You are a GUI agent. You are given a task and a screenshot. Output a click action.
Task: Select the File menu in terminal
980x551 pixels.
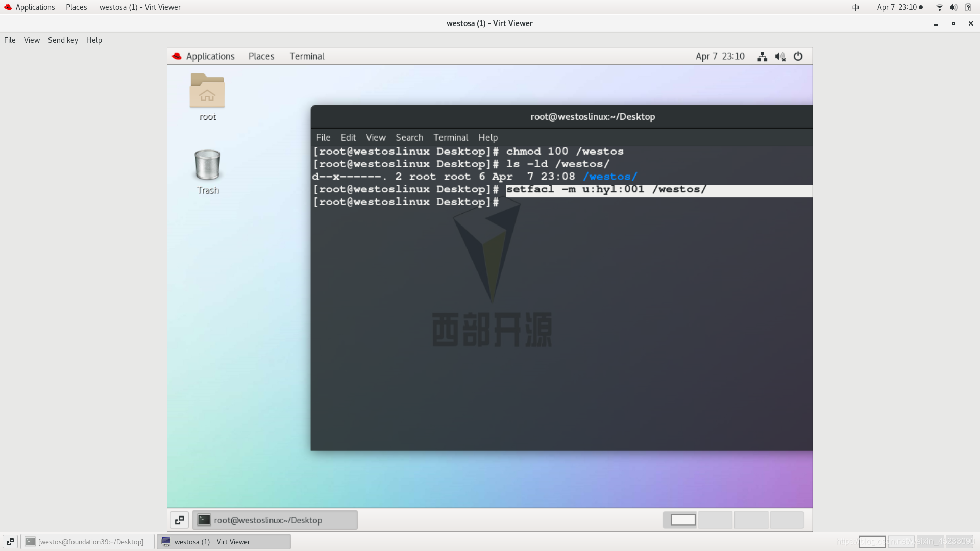tap(323, 137)
